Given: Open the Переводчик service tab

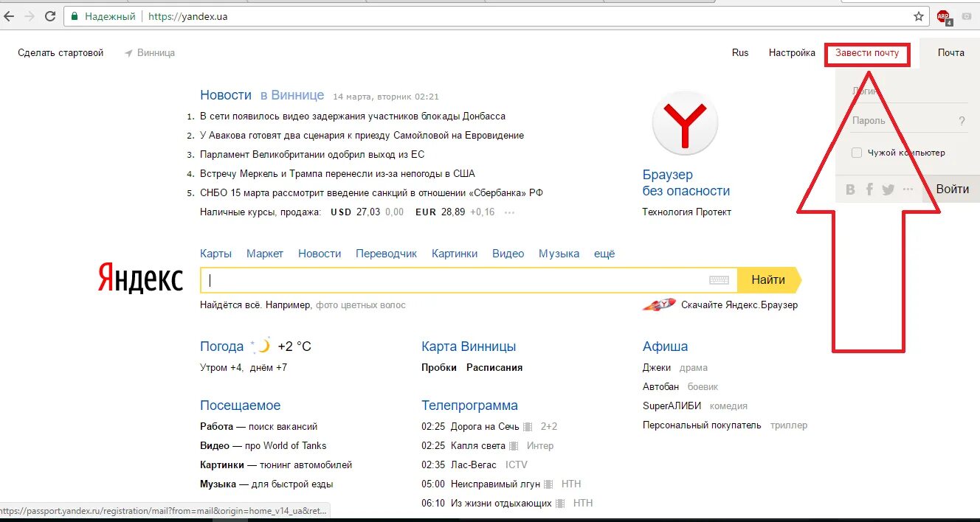Looking at the screenshot, I should [386, 254].
